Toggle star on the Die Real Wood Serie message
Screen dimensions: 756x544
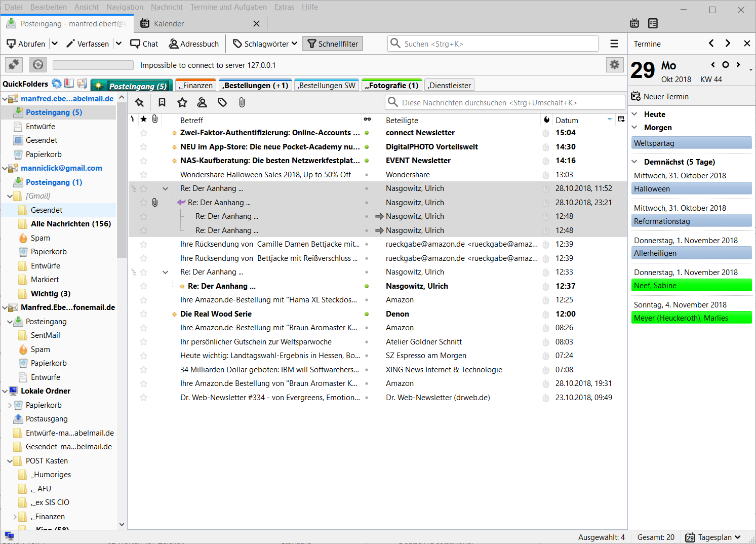144,314
